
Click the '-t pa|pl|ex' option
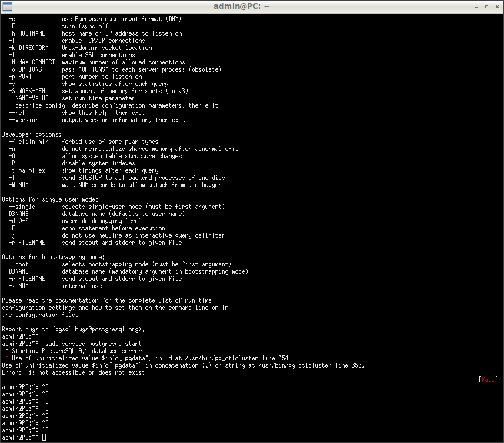click(x=27, y=170)
